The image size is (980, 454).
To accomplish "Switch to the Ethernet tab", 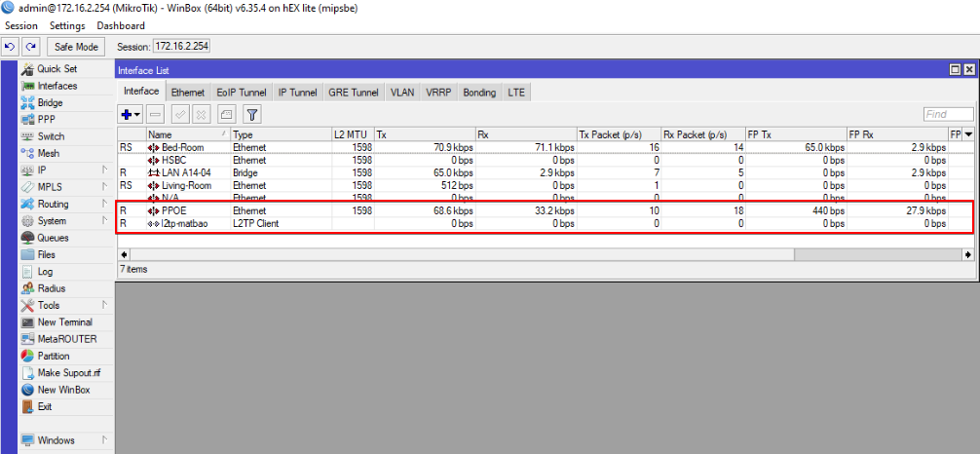I will tap(187, 93).
